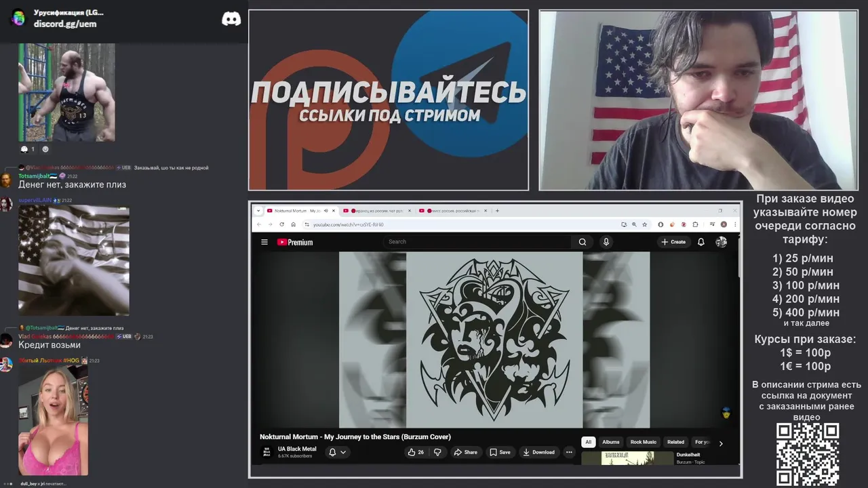Open the tab search dropdown arrow
Image resolution: width=868 pixels, height=488 pixels.
[x=258, y=211]
